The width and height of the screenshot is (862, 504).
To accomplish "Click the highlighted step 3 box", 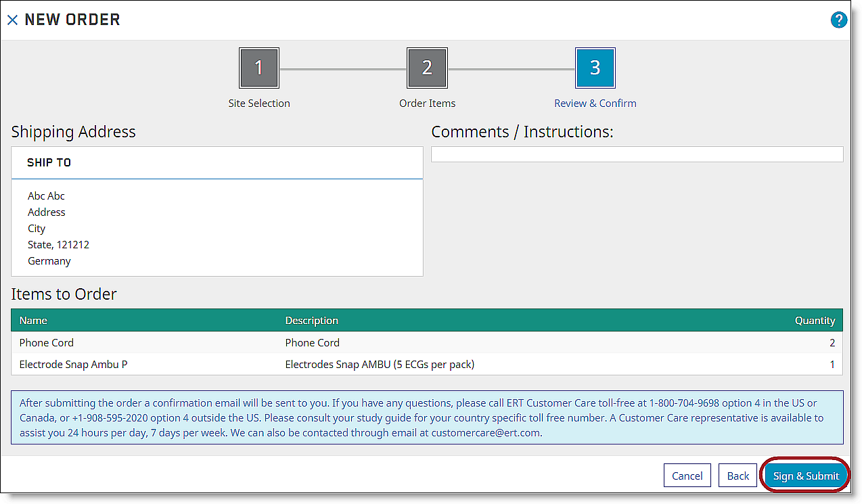I will (x=595, y=68).
